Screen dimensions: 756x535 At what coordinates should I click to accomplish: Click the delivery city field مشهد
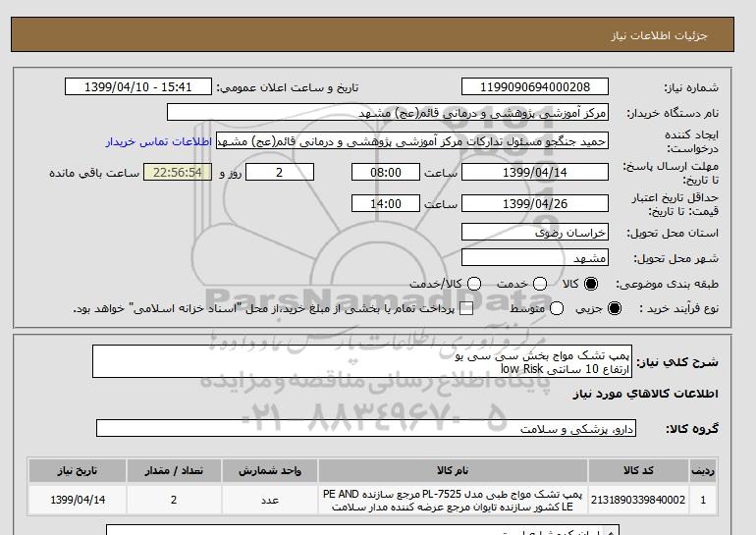(x=535, y=258)
